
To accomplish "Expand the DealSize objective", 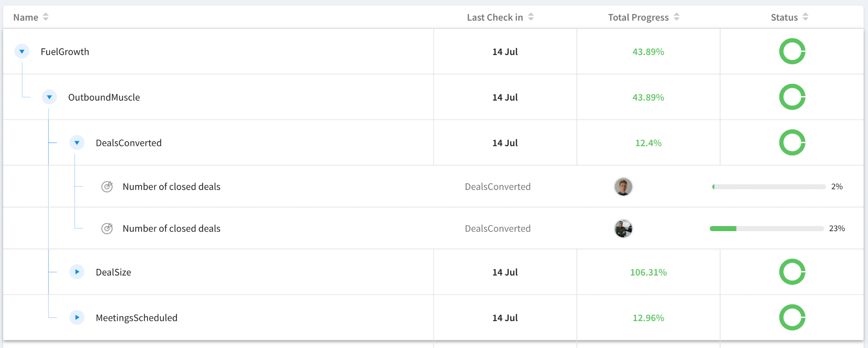I will 77,272.
